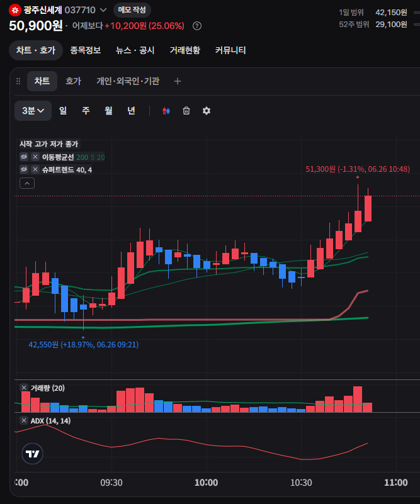This screenshot has height=504, width=420.
Task: Remove the 거래량 (20) indicator
Action: pyautogui.click(x=24, y=388)
